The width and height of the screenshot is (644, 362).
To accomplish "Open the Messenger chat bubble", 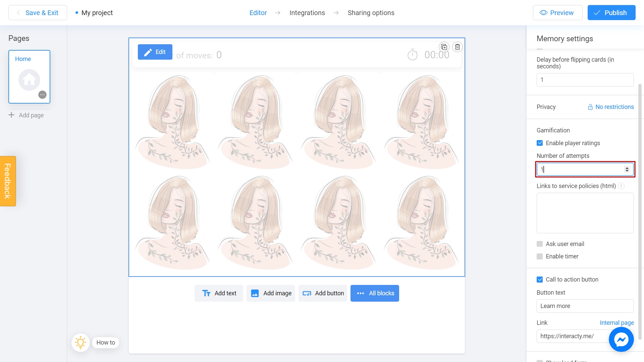I will click(x=621, y=340).
